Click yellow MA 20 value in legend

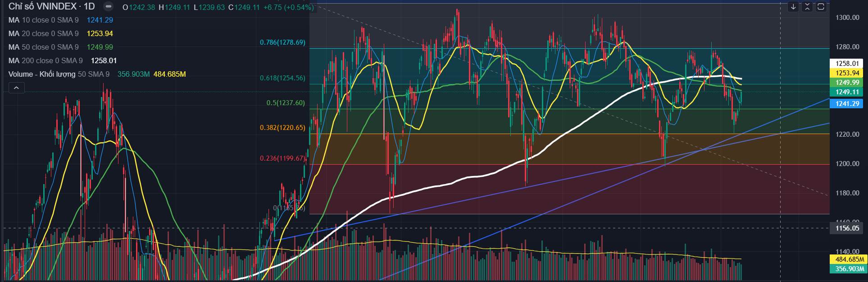tap(100, 33)
